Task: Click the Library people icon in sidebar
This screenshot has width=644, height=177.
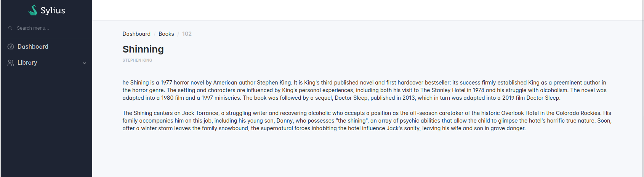Action: point(11,63)
